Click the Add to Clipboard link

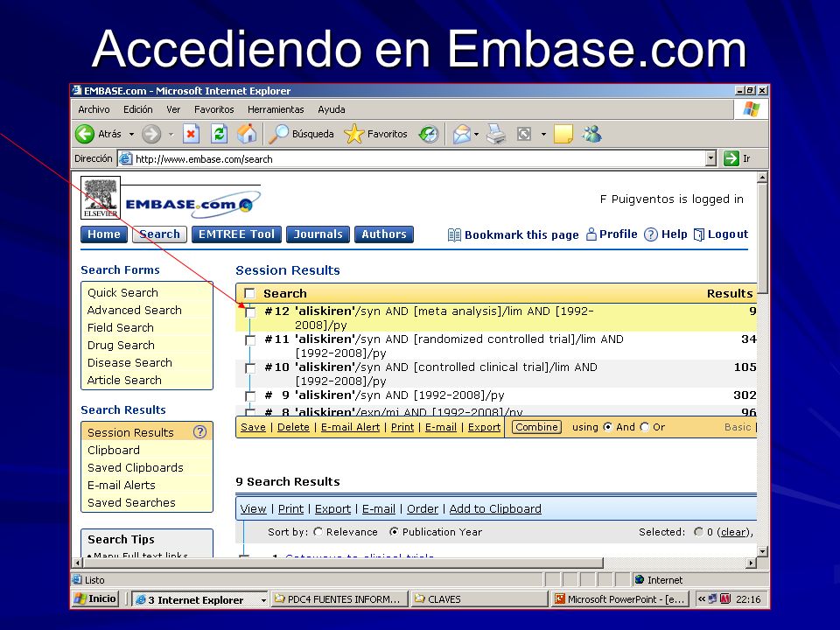495,508
